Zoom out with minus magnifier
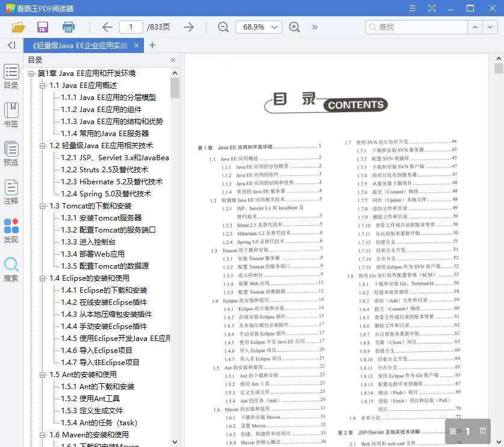The image size is (504, 447). coord(223,27)
